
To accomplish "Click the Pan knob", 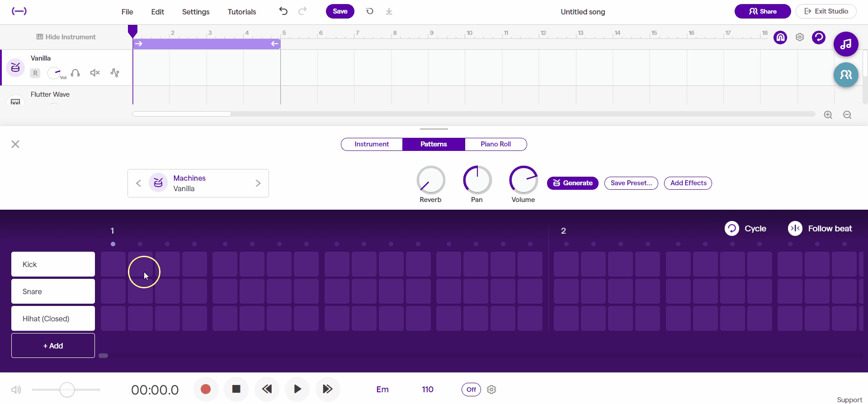I will coord(477,180).
